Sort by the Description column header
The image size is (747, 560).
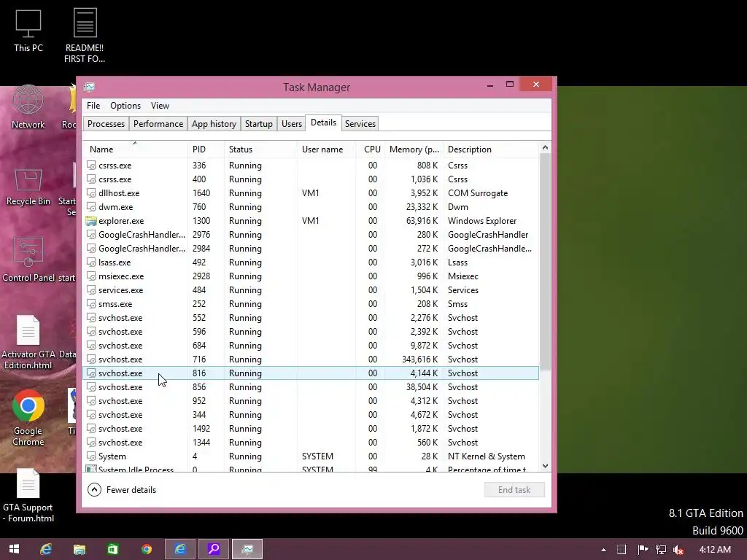pos(491,149)
